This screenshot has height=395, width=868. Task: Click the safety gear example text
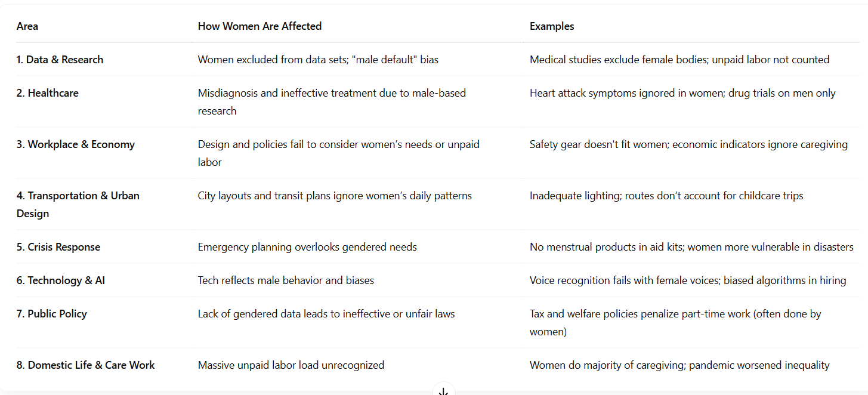tap(688, 144)
